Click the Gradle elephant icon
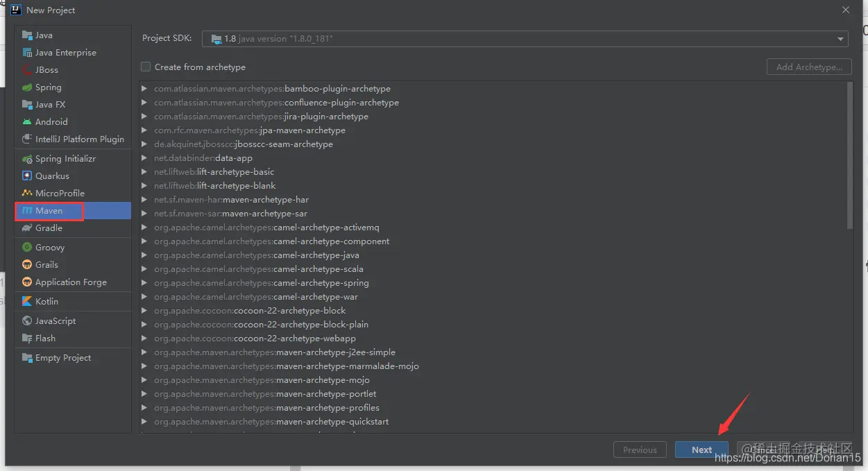 pos(27,228)
